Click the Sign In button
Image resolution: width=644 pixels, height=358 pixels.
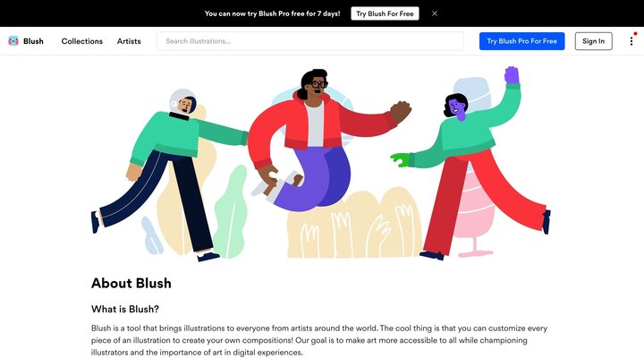point(594,41)
